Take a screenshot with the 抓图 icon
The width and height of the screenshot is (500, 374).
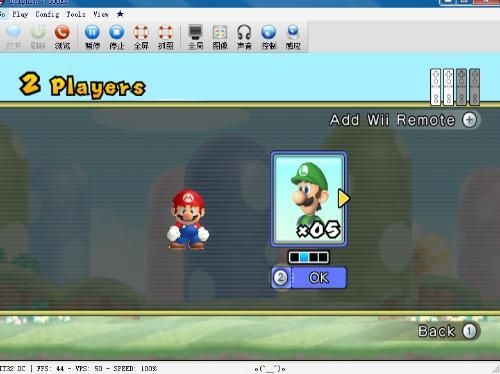(x=165, y=37)
